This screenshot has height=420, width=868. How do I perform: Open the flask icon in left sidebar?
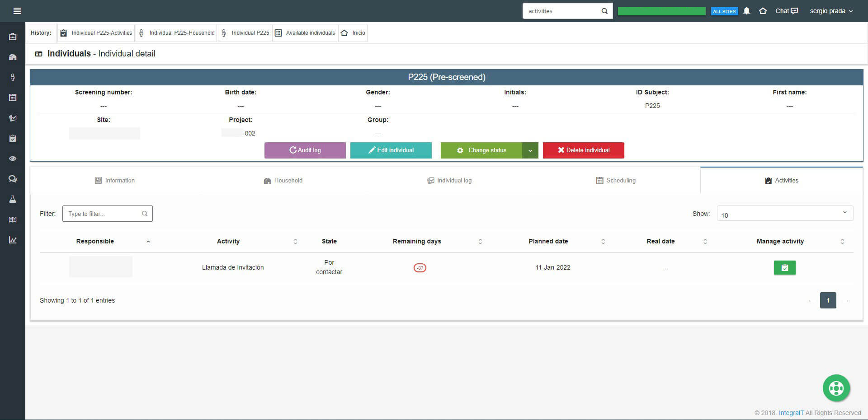point(13,199)
